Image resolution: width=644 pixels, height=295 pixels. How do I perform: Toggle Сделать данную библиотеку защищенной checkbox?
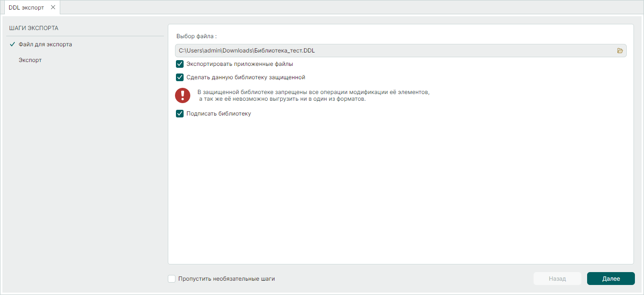(180, 77)
